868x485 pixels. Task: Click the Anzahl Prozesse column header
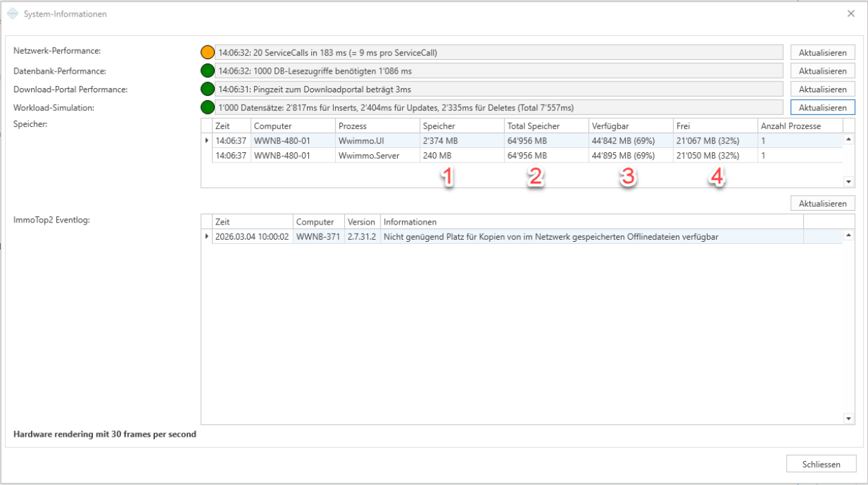pyautogui.click(x=800, y=126)
